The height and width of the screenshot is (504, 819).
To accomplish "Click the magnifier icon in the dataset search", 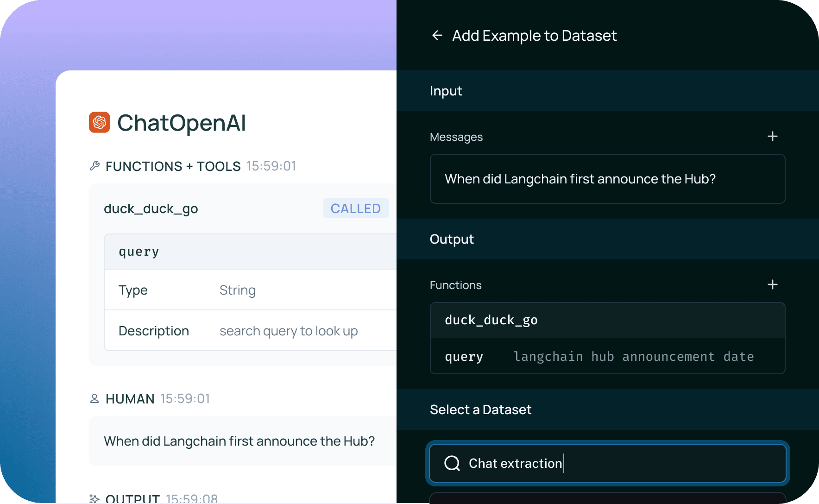I will pos(452,463).
